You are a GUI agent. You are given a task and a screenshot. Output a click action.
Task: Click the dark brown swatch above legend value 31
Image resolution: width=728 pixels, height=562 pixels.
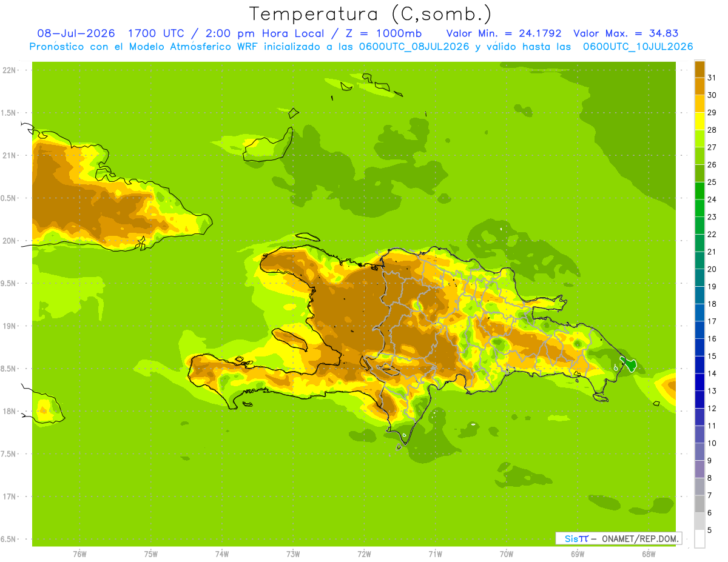coord(699,69)
